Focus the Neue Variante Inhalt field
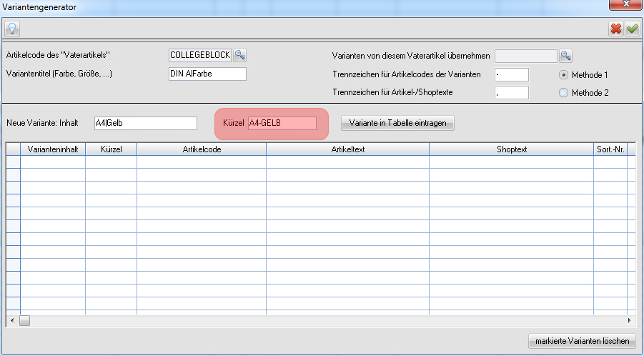 click(x=145, y=124)
